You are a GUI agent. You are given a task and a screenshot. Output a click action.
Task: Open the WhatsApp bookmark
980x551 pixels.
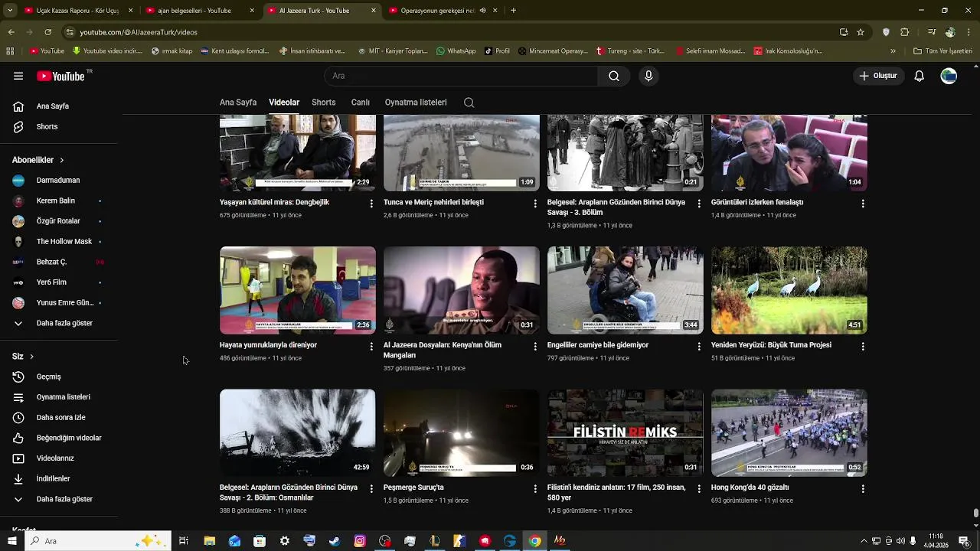(x=456, y=51)
